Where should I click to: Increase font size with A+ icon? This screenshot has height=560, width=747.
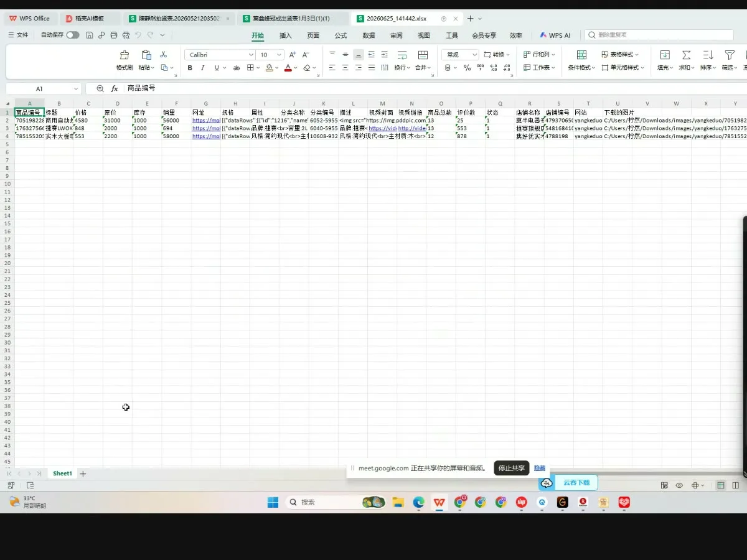[293, 55]
